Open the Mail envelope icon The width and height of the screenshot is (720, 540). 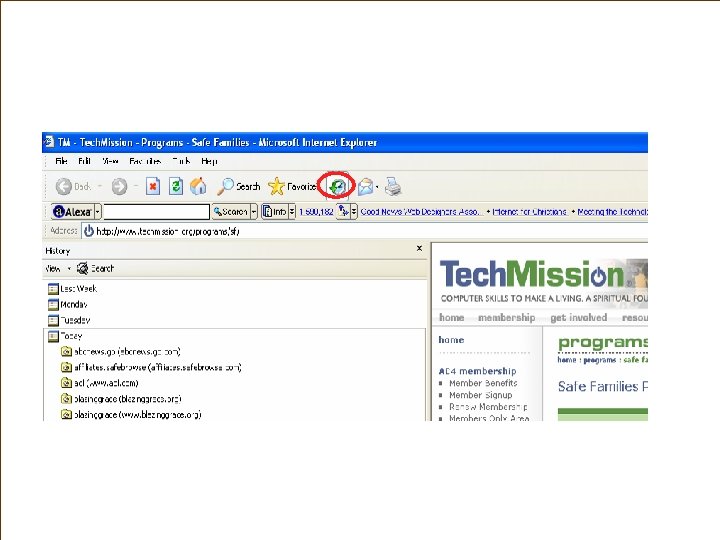(x=366, y=186)
